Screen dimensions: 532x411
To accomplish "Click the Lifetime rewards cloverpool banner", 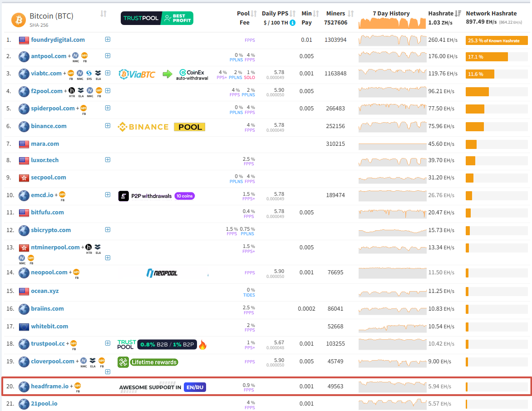I will (x=148, y=362).
